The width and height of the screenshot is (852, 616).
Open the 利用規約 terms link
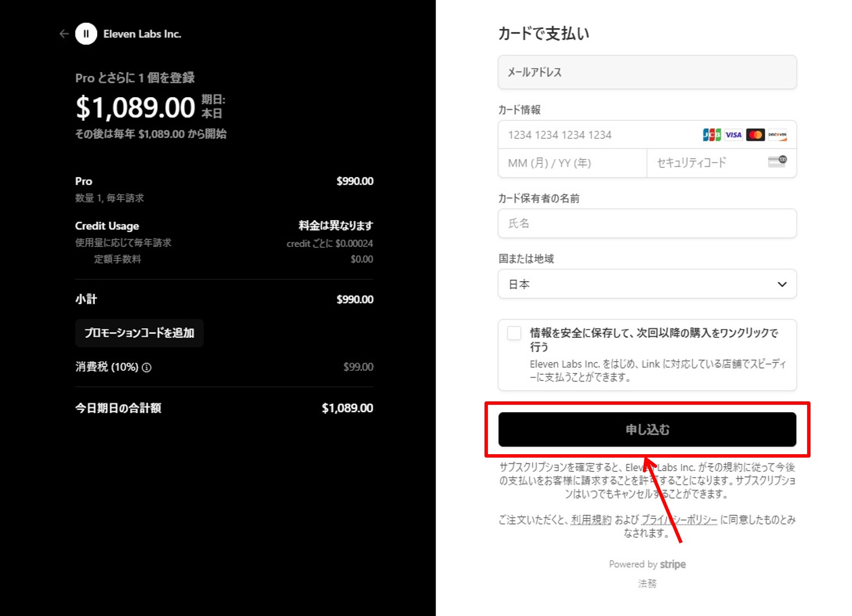[591, 519]
